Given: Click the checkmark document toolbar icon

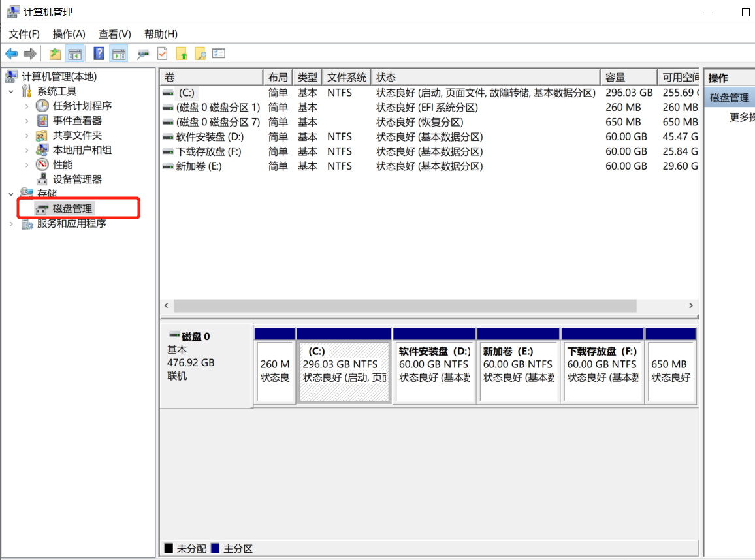Looking at the screenshot, I should [162, 54].
